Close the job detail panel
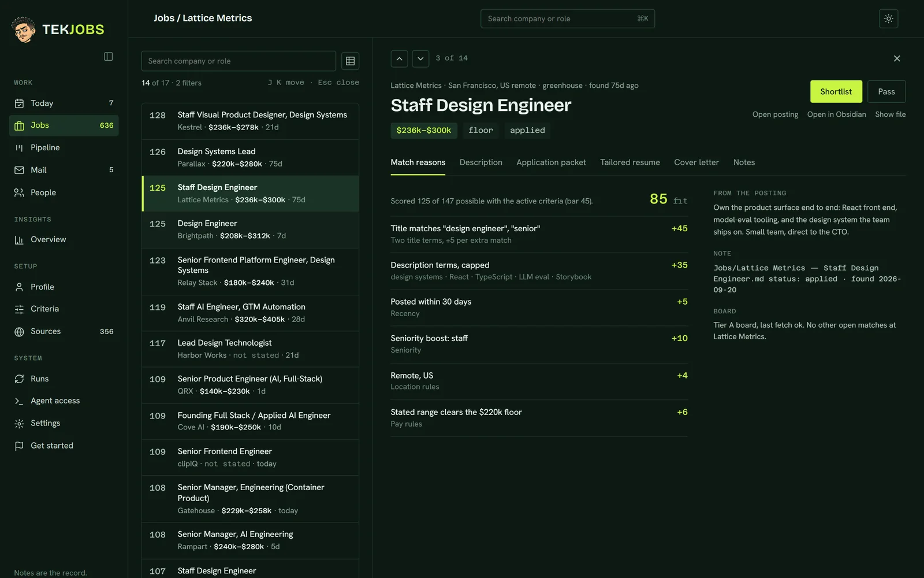Image resolution: width=924 pixels, height=578 pixels. (x=897, y=58)
